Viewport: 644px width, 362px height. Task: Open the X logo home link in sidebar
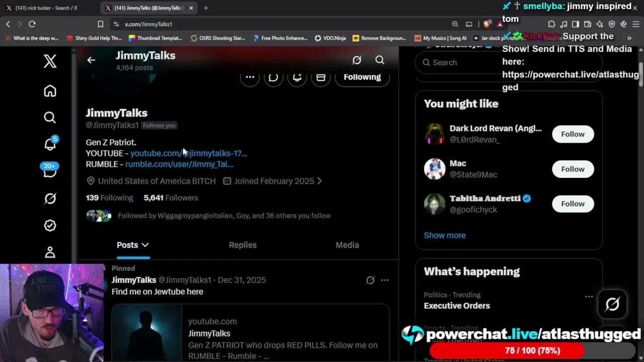(50, 61)
